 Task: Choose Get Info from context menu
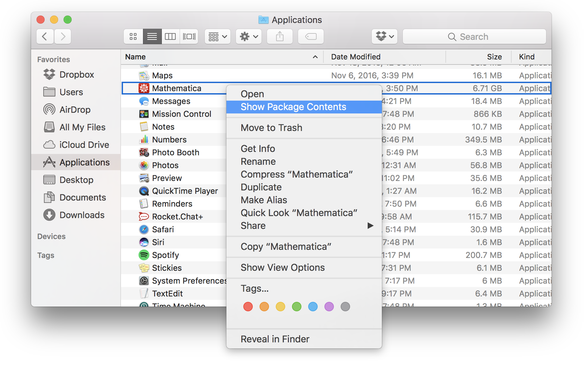pos(304,149)
